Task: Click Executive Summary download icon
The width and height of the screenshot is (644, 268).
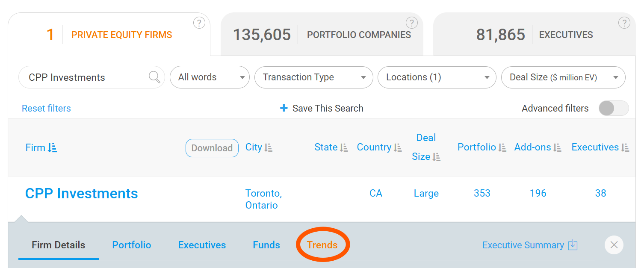Action: [x=573, y=245]
